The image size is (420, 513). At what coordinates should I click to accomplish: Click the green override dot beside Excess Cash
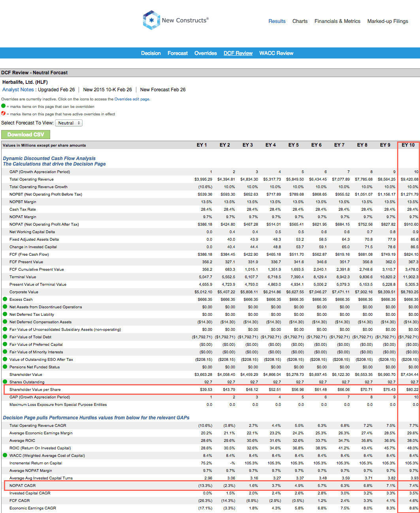pos(5,299)
